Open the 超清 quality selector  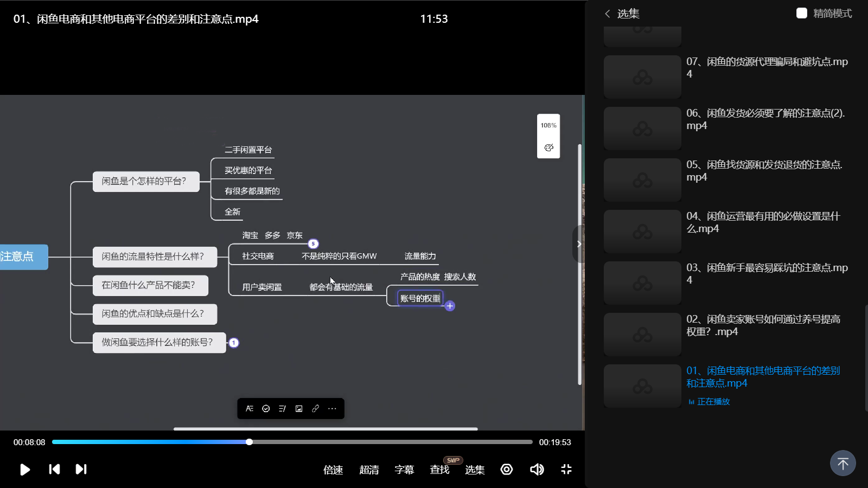point(369,470)
